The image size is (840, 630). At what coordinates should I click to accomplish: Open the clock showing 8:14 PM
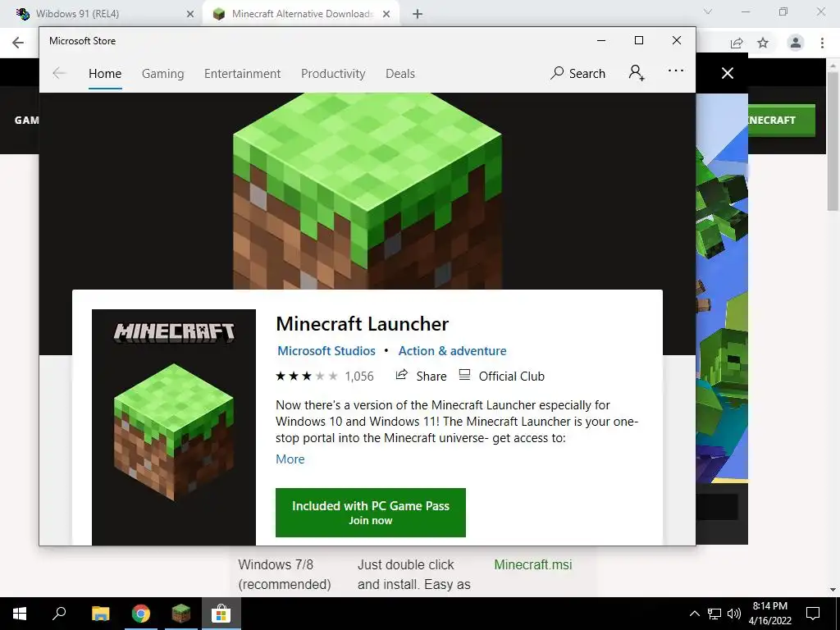(769, 614)
